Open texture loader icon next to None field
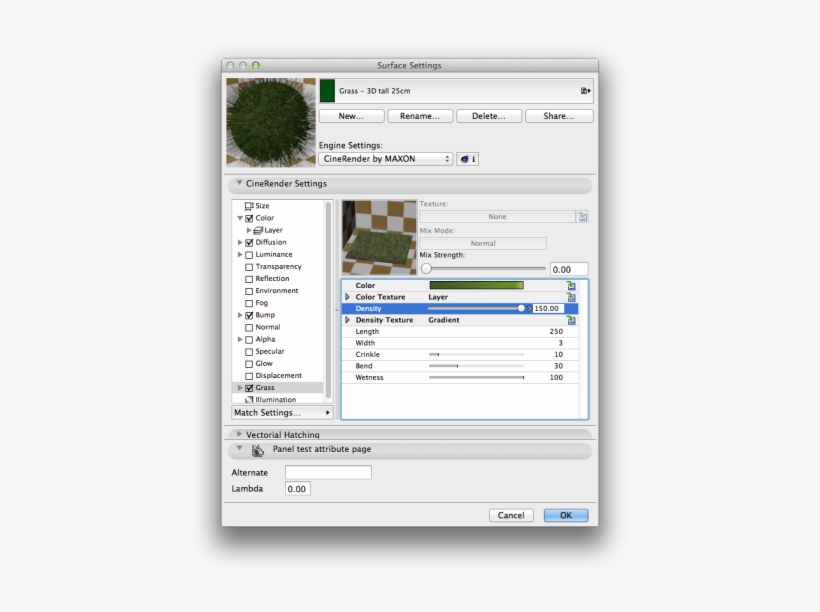 point(582,216)
